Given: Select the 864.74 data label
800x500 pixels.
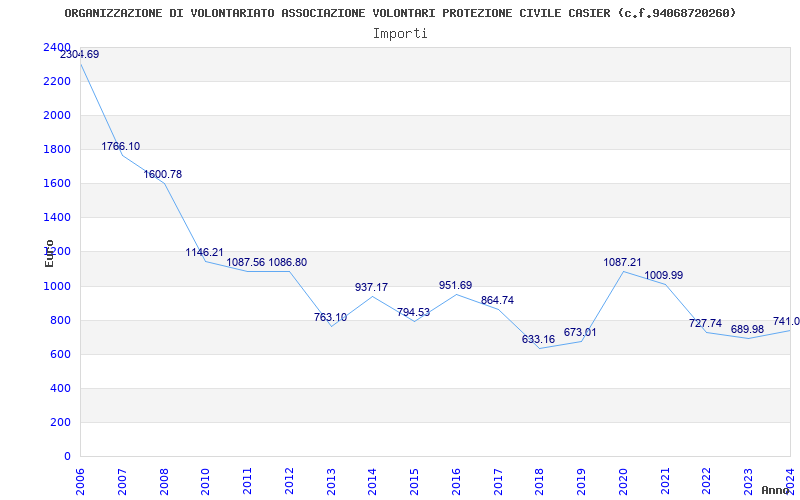Looking at the screenshot, I should coord(497,301).
